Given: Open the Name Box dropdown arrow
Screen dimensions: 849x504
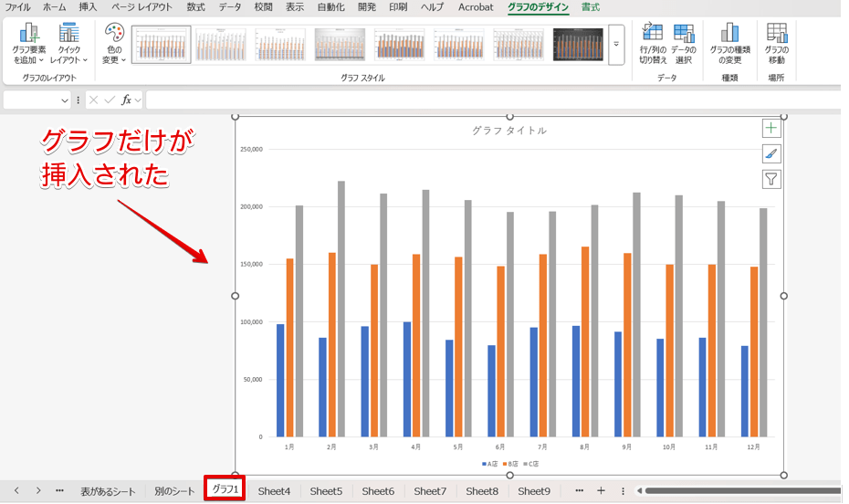Looking at the screenshot, I should point(65,100).
